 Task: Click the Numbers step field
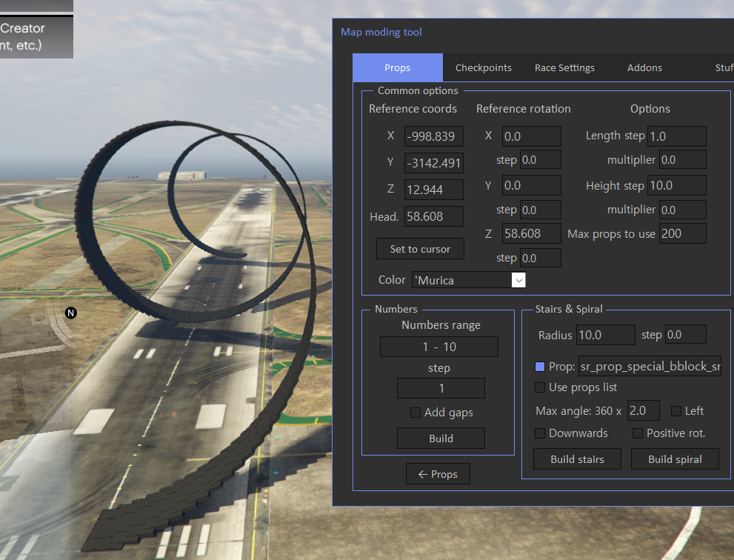(x=441, y=388)
